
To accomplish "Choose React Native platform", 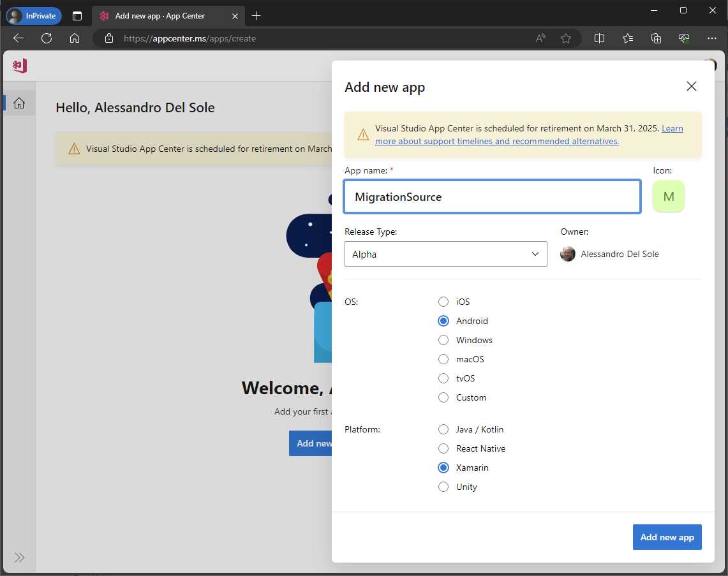I will click(443, 448).
